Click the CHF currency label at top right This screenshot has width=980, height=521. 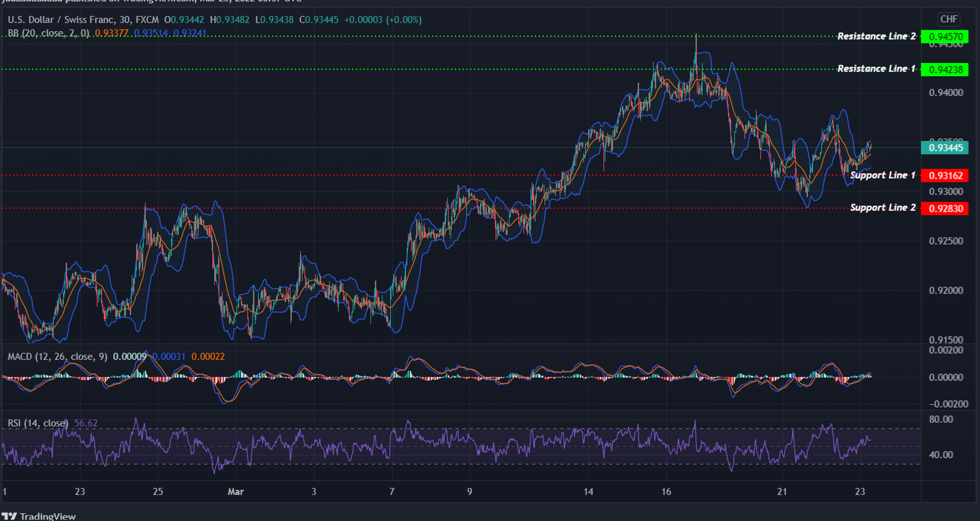pyautogui.click(x=948, y=19)
